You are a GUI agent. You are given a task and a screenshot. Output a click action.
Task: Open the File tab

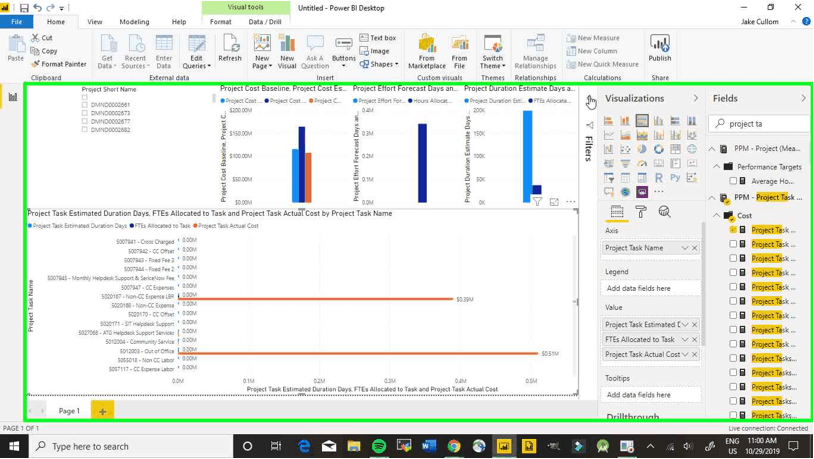17,22
